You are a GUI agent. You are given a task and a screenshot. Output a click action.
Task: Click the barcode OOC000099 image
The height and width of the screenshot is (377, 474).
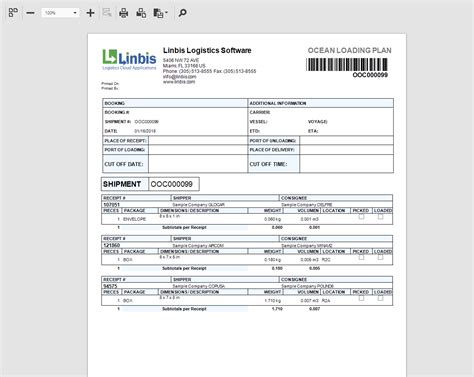[347, 65]
